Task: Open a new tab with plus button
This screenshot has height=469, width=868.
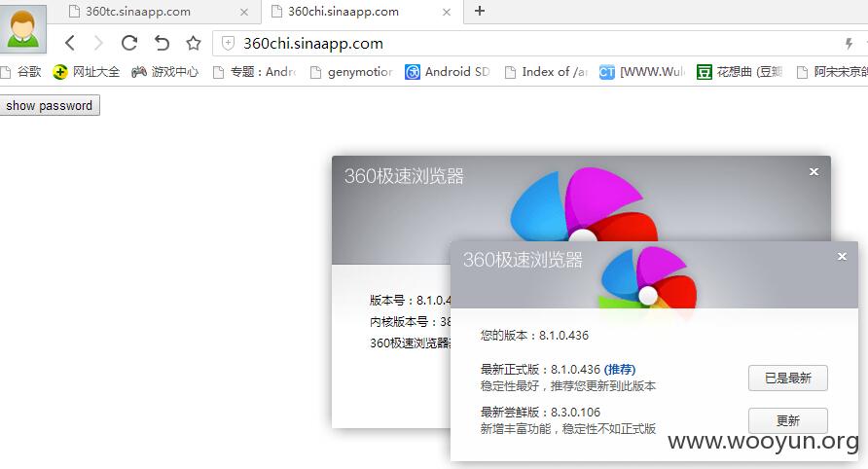Action: click(x=480, y=11)
